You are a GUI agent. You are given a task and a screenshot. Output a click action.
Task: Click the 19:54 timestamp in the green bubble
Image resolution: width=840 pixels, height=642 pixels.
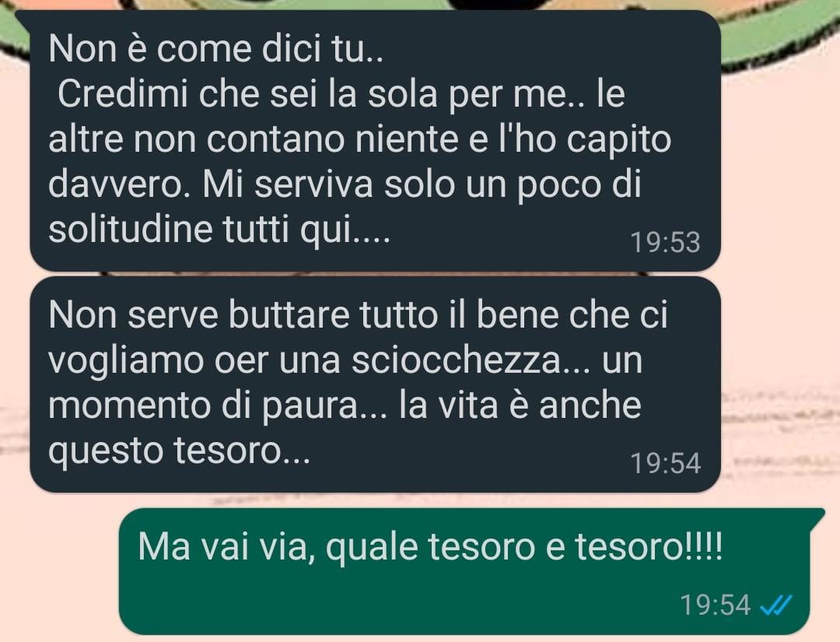pyautogui.click(x=716, y=605)
